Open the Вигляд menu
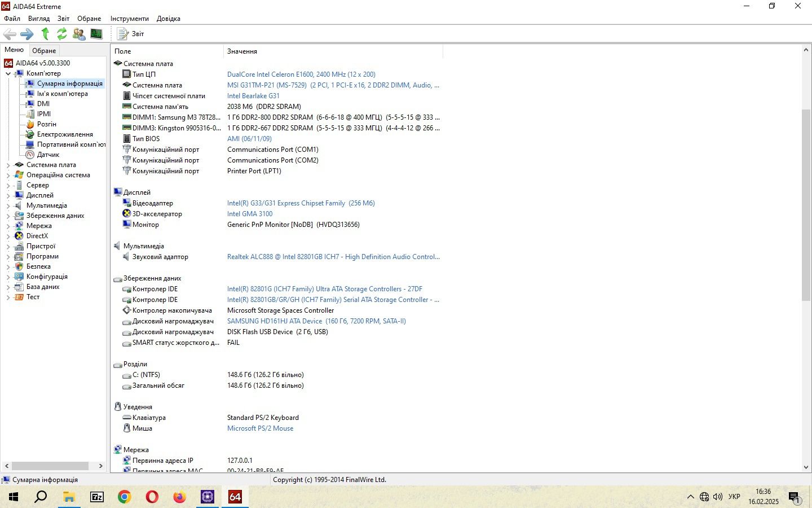 click(39, 19)
